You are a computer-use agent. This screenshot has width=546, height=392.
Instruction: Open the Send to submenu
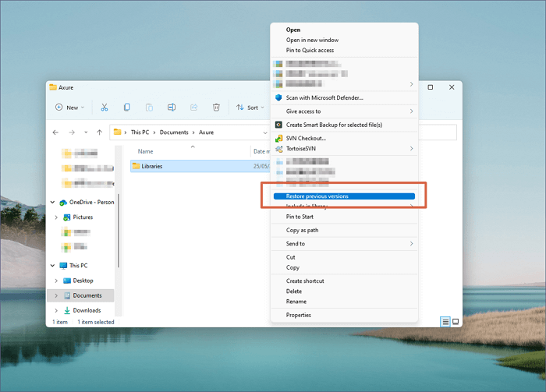pyautogui.click(x=344, y=244)
